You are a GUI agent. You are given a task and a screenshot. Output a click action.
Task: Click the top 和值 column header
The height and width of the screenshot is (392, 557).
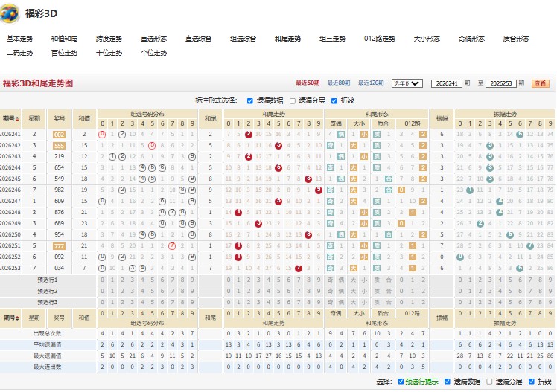coord(84,119)
